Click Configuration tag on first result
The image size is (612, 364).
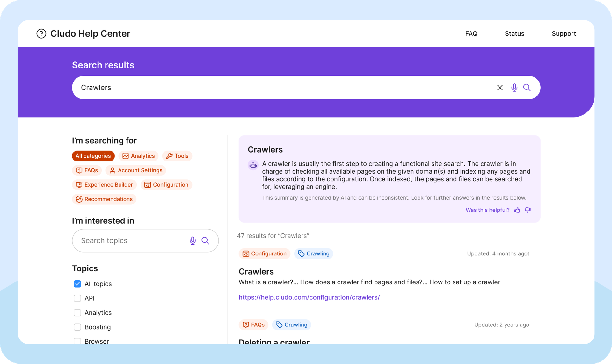(x=264, y=253)
